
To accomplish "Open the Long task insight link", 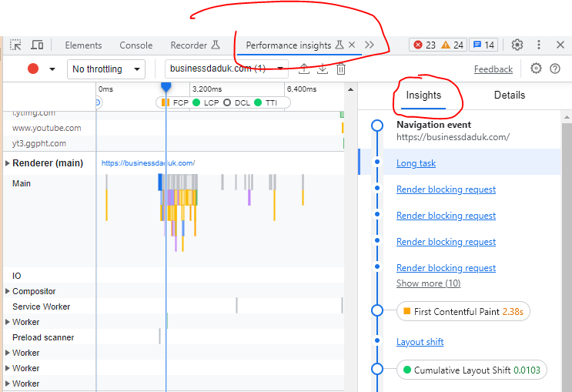I will coord(416,163).
